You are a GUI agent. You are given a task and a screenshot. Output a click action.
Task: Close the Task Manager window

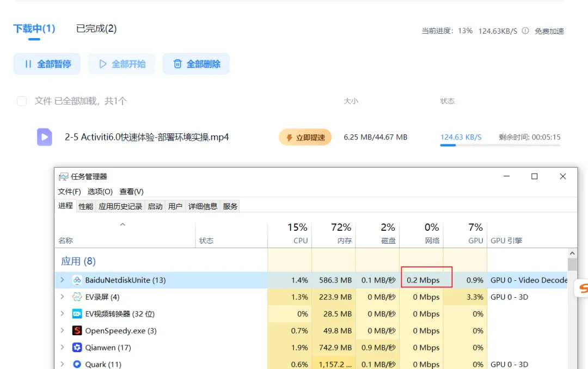tap(563, 176)
